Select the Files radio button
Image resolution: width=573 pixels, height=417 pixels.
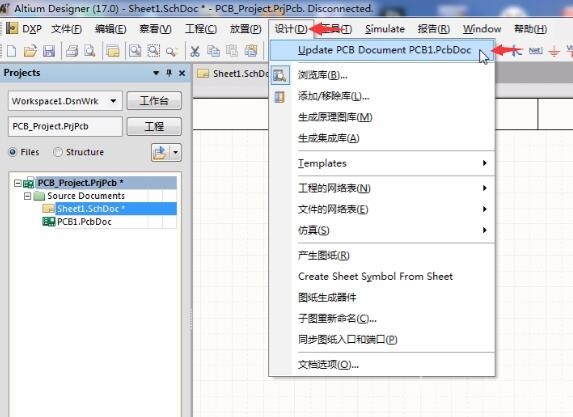tap(12, 152)
